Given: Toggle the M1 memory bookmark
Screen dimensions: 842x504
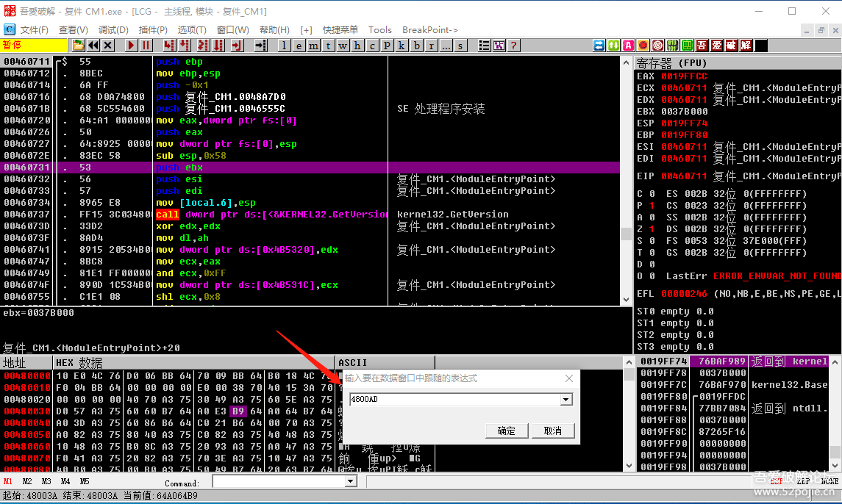Looking at the screenshot, I should [8, 481].
